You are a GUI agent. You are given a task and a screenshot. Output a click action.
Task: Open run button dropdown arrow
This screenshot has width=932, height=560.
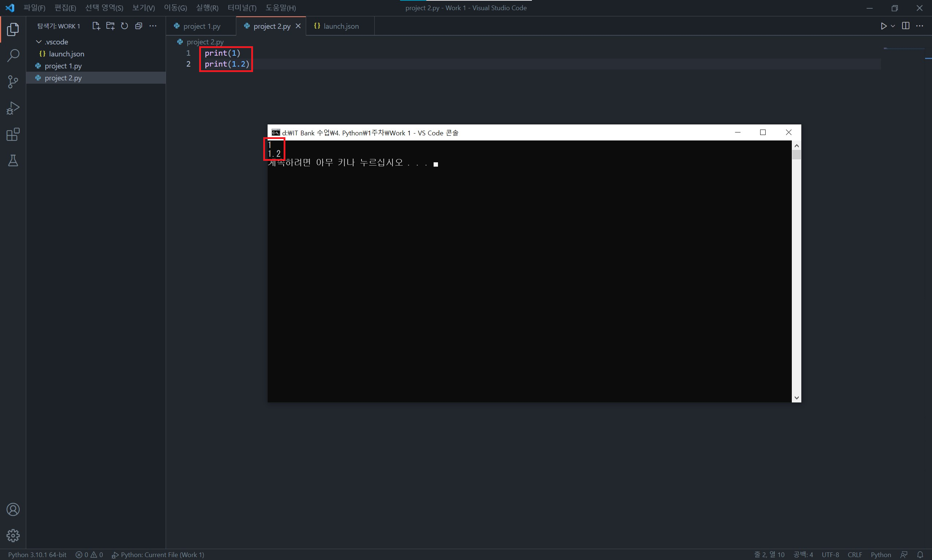coord(893,26)
